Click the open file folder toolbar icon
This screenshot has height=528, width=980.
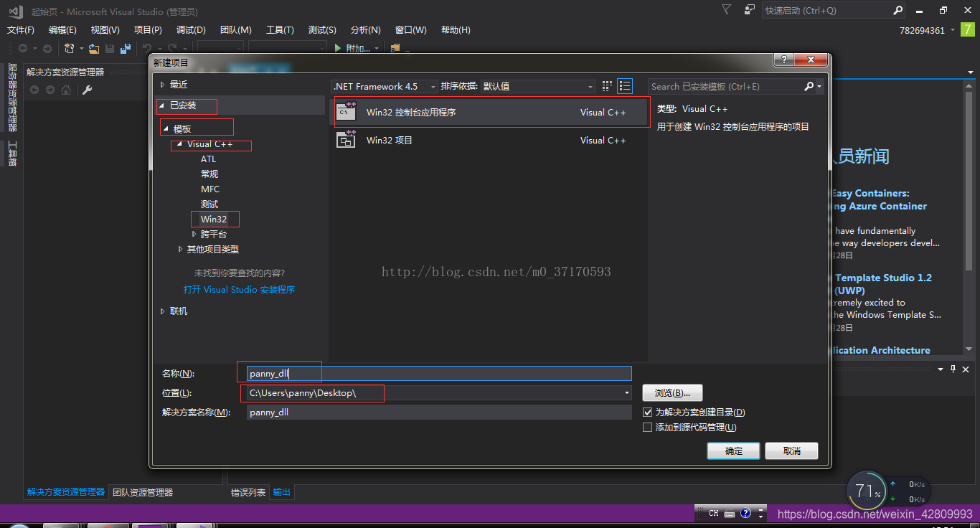(93, 48)
